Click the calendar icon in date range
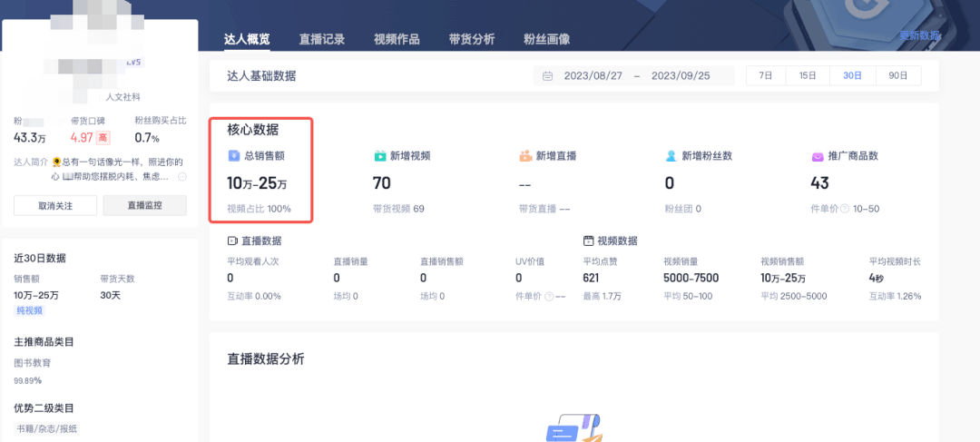This screenshot has height=442, width=980. [x=547, y=76]
